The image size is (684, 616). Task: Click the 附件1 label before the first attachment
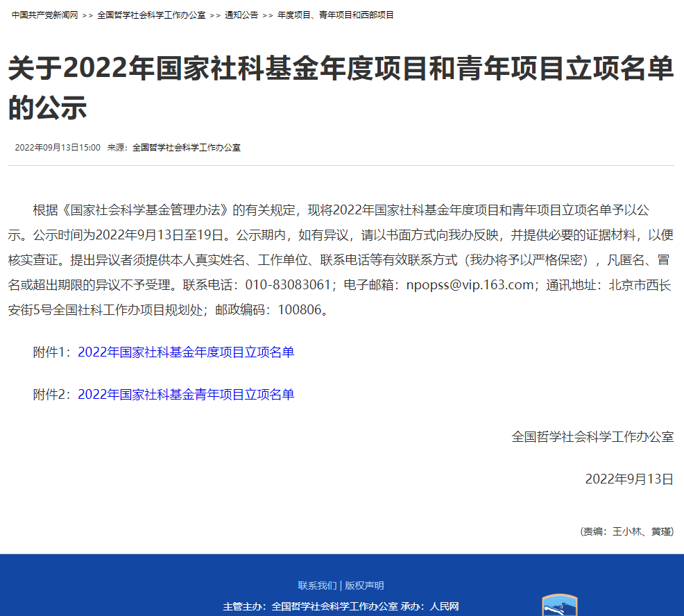(52, 352)
